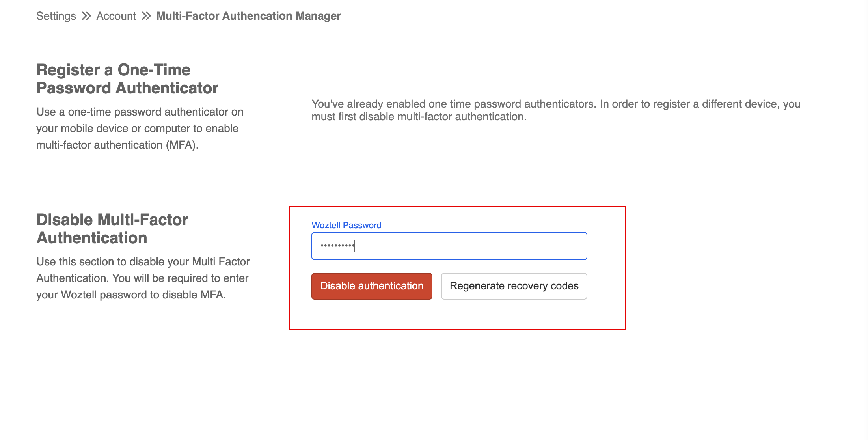
Task: Click inside the Woztell Password input field
Action: pos(449,246)
